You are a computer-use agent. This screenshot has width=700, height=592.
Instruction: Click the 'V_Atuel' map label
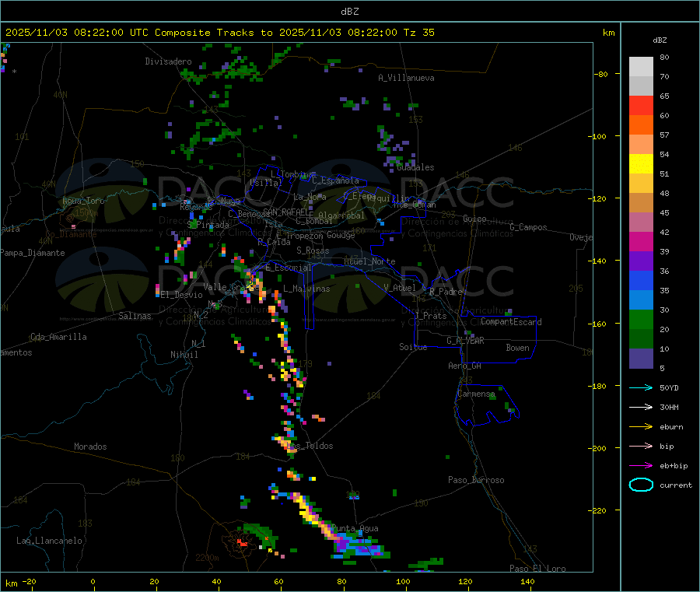click(x=400, y=288)
